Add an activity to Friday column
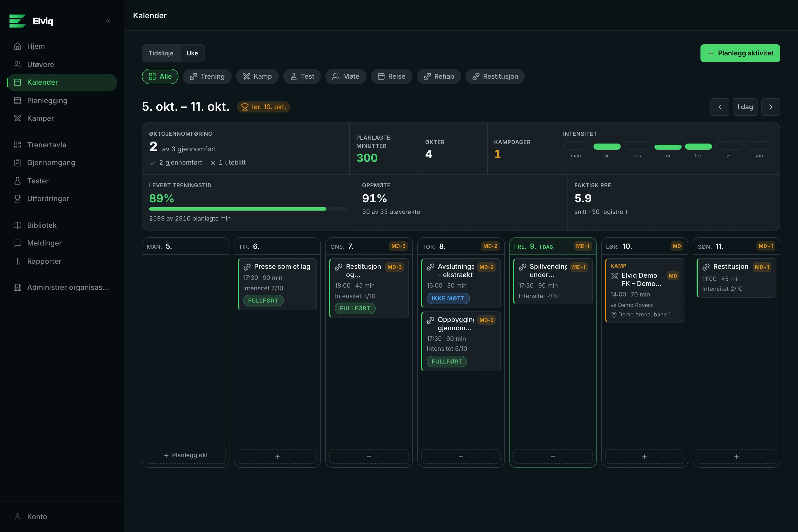 click(x=553, y=457)
